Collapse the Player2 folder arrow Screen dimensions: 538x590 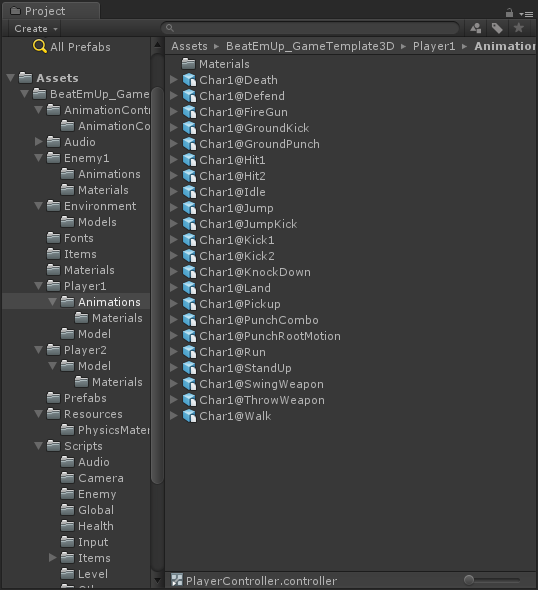38,350
